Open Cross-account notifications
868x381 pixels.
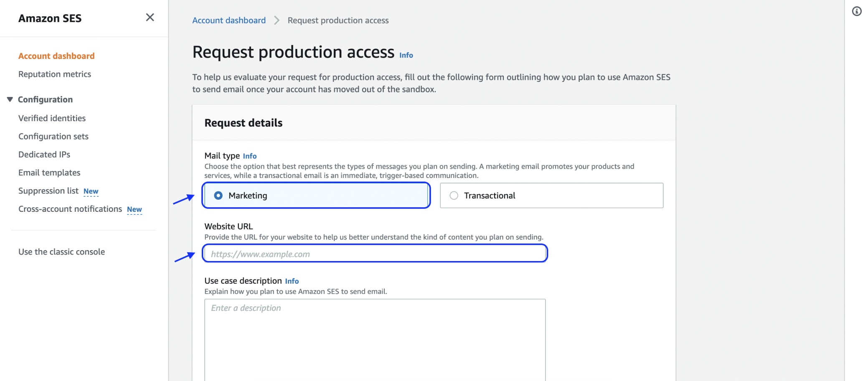click(x=70, y=208)
